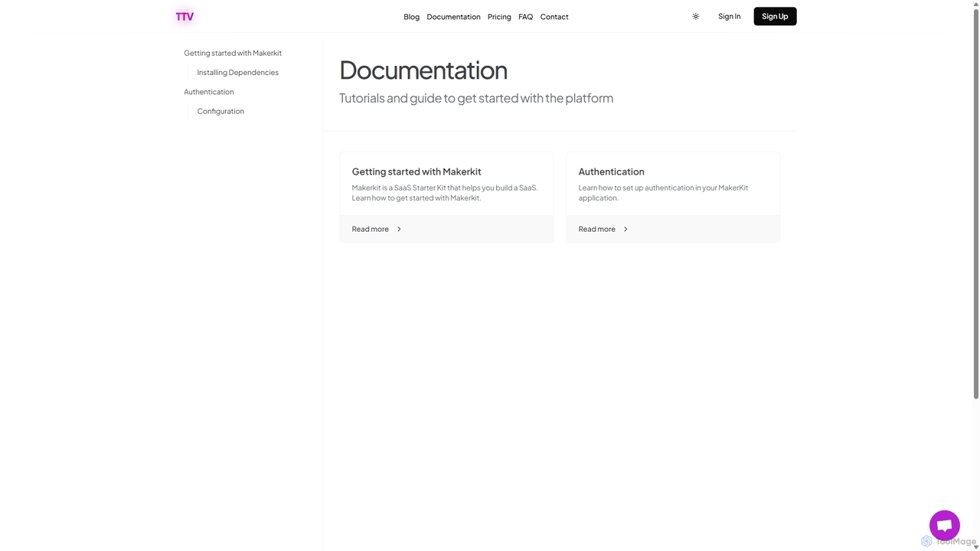Go to the Pricing page
The width and height of the screenshot is (980, 551).
pyautogui.click(x=499, y=16)
